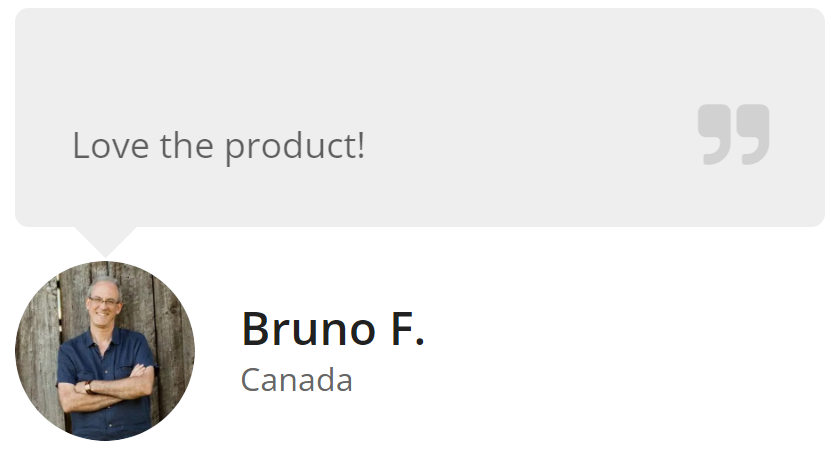The height and width of the screenshot is (470, 835).
Task: Click the gray quotation marks icon
Action: coord(734,133)
